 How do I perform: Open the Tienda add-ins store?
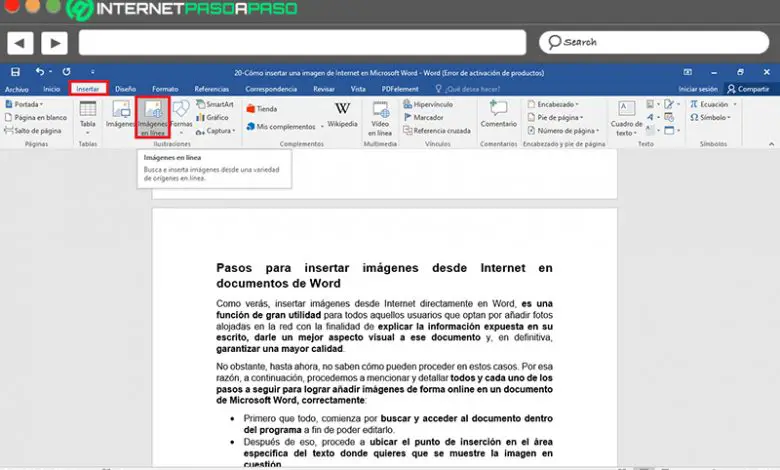pos(262,109)
